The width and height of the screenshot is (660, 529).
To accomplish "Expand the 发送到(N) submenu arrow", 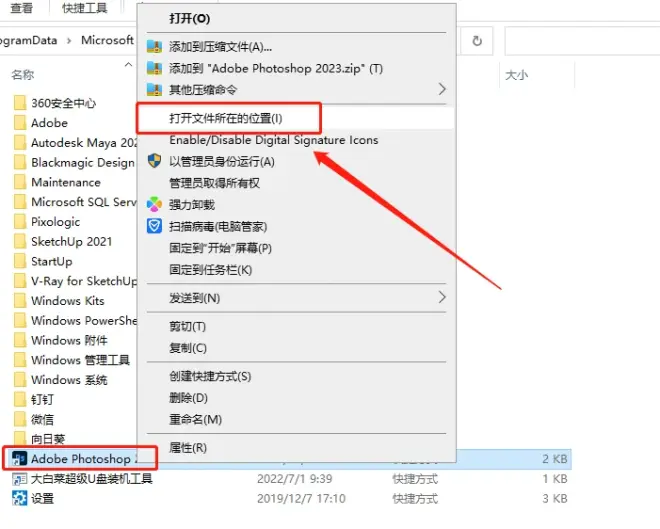I will 442,297.
